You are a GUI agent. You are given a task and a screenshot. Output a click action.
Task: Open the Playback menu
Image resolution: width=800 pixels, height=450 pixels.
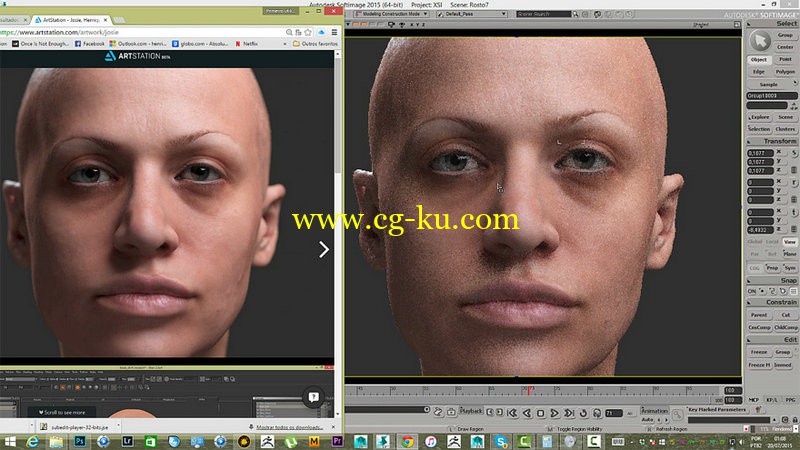pyautogui.click(x=470, y=411)
